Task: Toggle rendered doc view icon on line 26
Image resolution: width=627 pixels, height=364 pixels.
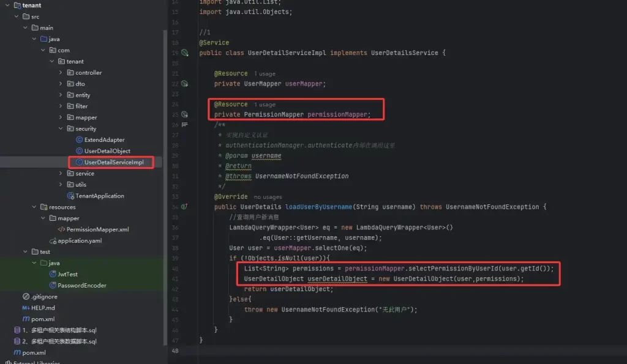Action: [x=184, y=125]
